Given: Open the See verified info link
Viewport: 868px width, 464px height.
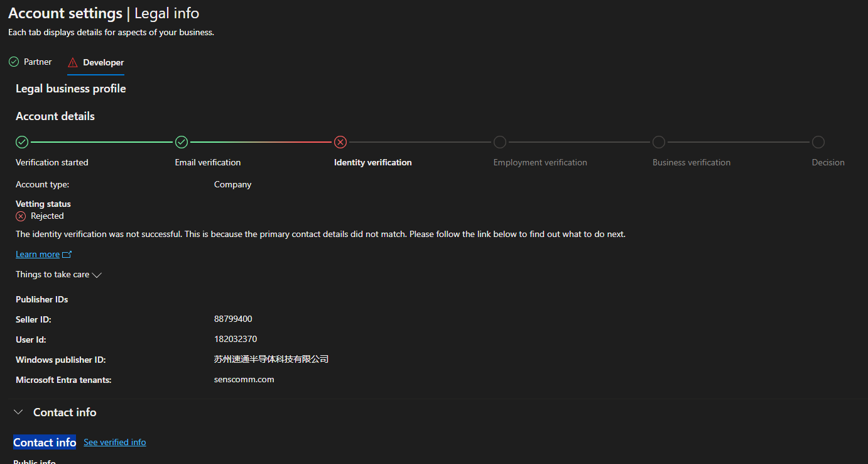Looking at the screenshot, I should click(115, 442).
